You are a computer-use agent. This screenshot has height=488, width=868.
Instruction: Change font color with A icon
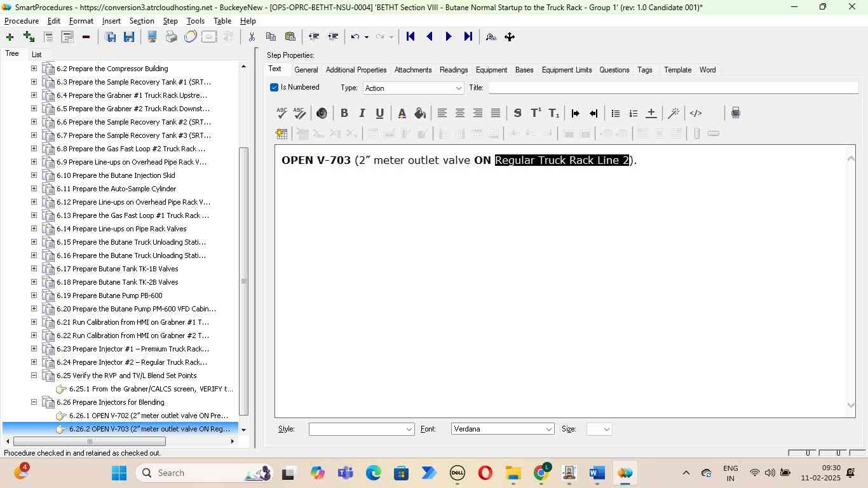pos(402,113)
